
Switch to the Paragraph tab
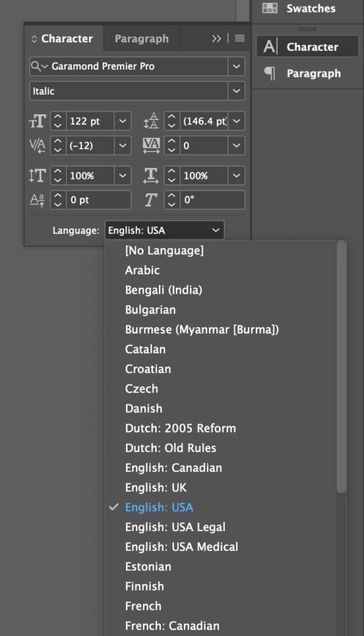tap(142, 39)
